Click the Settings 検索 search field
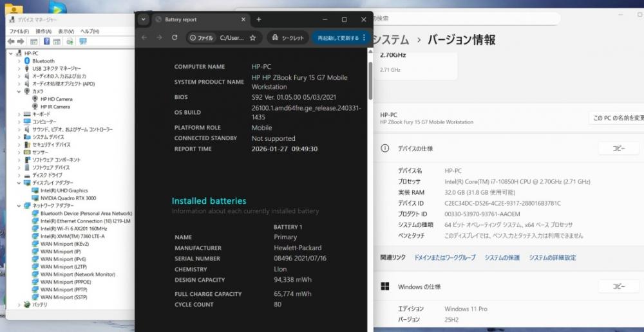 pyautogui.click(x=466, y=19)
